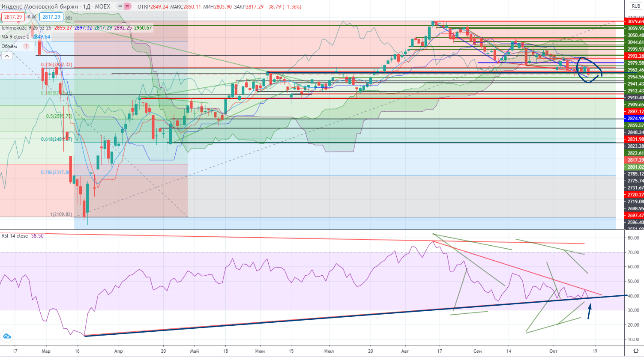The image size is (644, 360).
Task: Select the Ichimoku2c indicator legend
Action: tap(26, 28)
